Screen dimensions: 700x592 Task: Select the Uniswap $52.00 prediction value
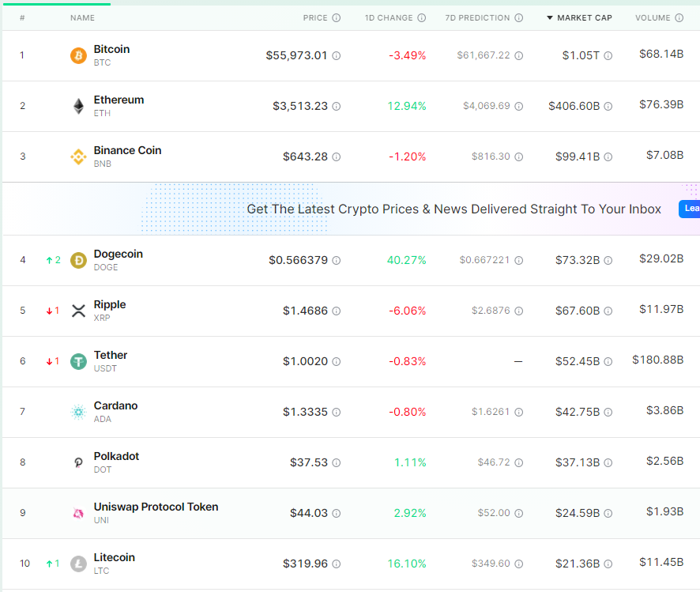click(x=494, y=513)
